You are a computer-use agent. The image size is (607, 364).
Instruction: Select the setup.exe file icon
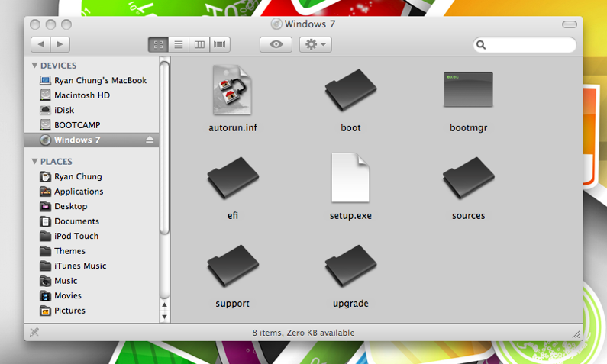350,178
